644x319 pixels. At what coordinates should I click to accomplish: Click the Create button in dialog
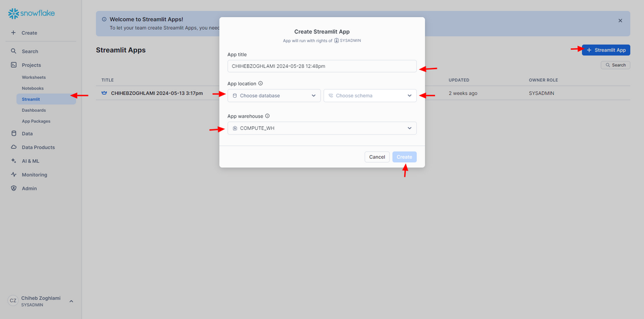[x=405, y=157]
